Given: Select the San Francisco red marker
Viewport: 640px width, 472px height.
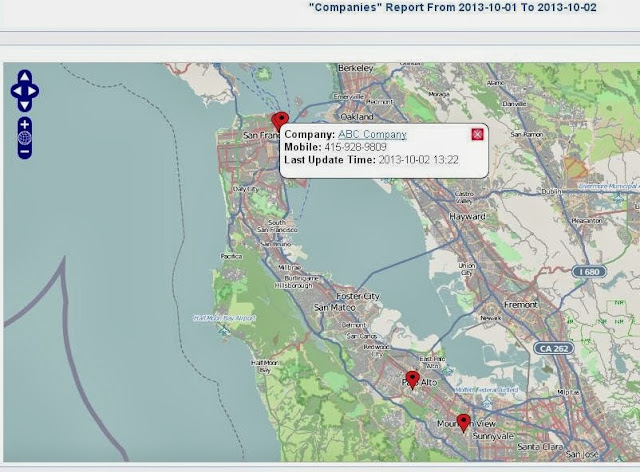Looking at the screenshot, I should [x=280, y=121].
